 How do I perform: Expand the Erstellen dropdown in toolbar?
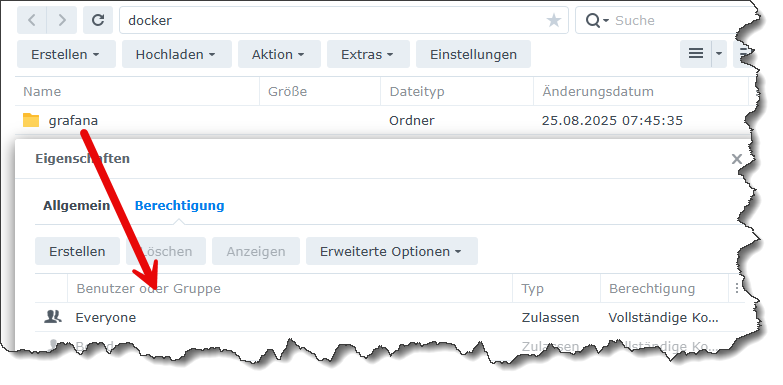[x=66, y=54]
